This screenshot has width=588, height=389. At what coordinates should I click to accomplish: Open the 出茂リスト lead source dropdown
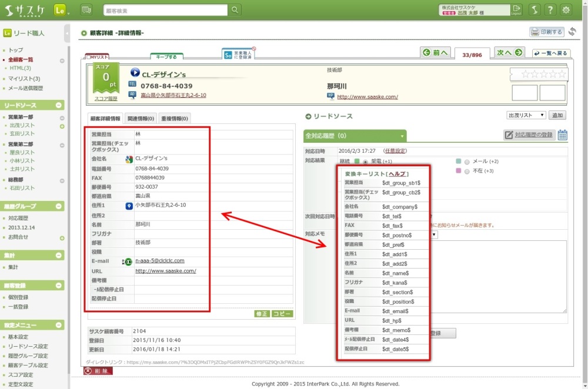526,115
